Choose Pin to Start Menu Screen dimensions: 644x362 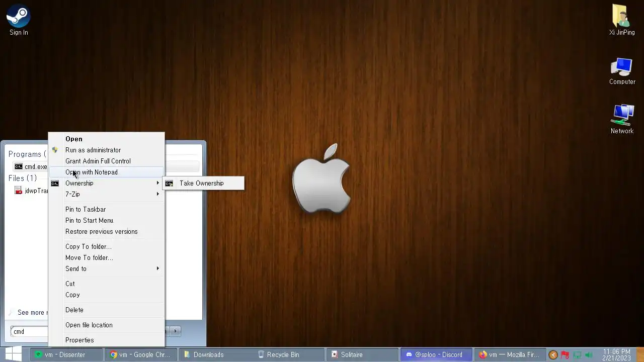coord(106,220)
